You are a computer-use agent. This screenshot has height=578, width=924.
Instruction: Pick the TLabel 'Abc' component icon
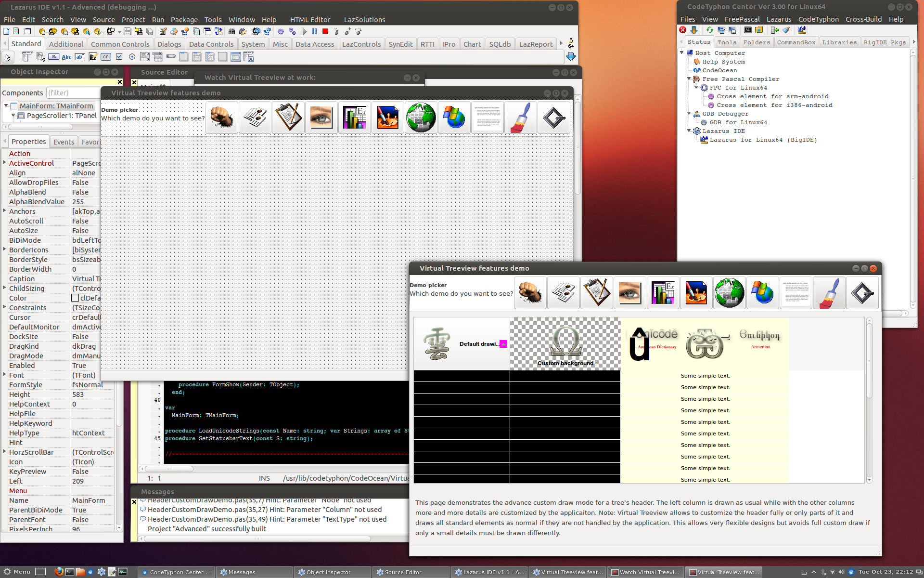(x=66, y=57)
